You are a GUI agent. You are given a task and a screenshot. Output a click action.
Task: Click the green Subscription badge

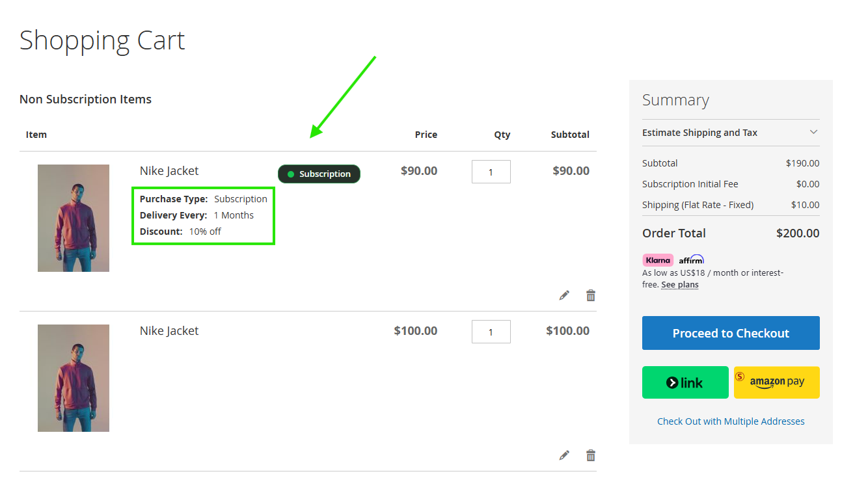click(319, 174)
